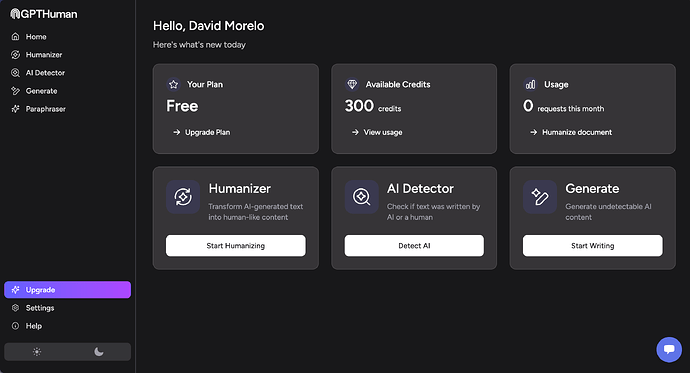This screenshot has width=690, height=373.
Task: Switch to dark mode with moon toggle
Action: click(x=99, y=352)
